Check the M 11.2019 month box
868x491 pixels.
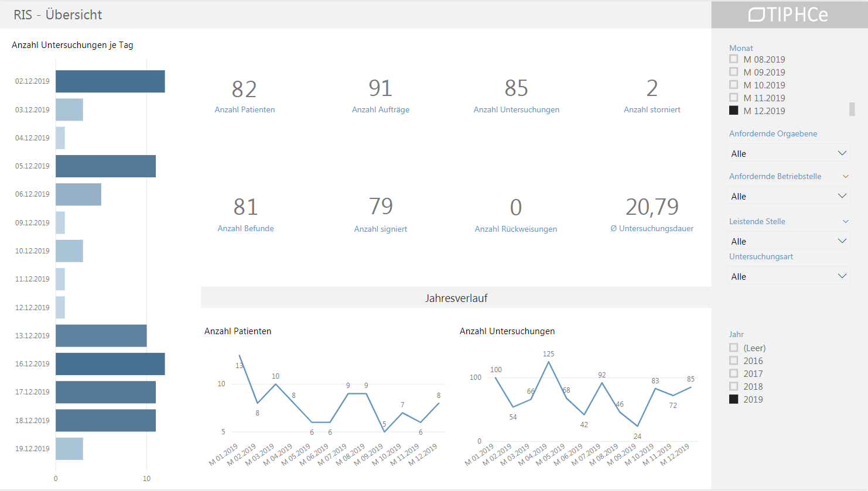point(733,97)
